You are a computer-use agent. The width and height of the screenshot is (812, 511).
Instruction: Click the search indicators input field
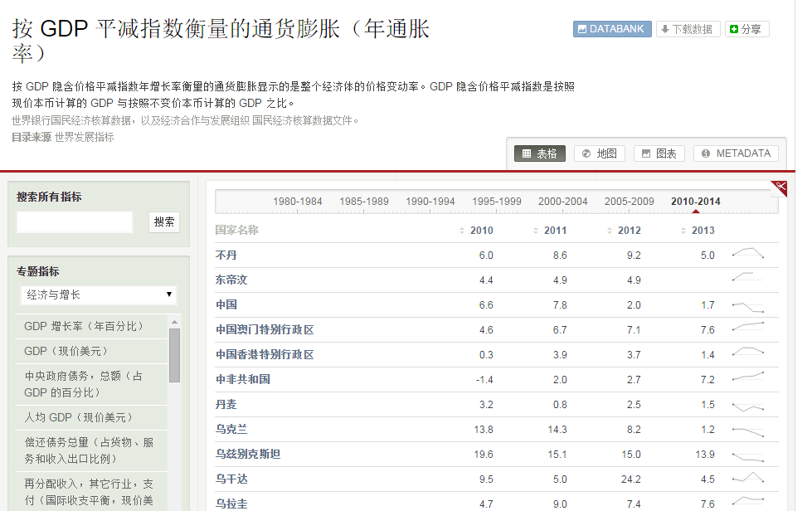(75, 221)
